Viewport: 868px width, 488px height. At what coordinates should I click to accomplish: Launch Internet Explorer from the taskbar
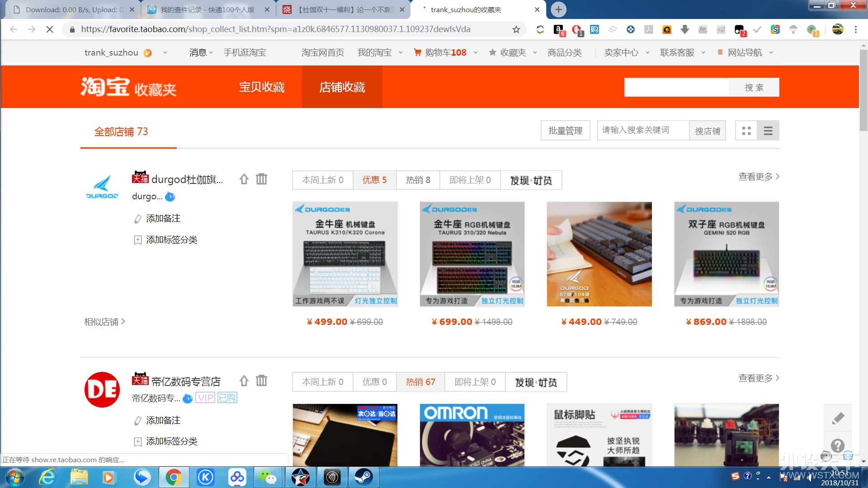click(47, 477)
